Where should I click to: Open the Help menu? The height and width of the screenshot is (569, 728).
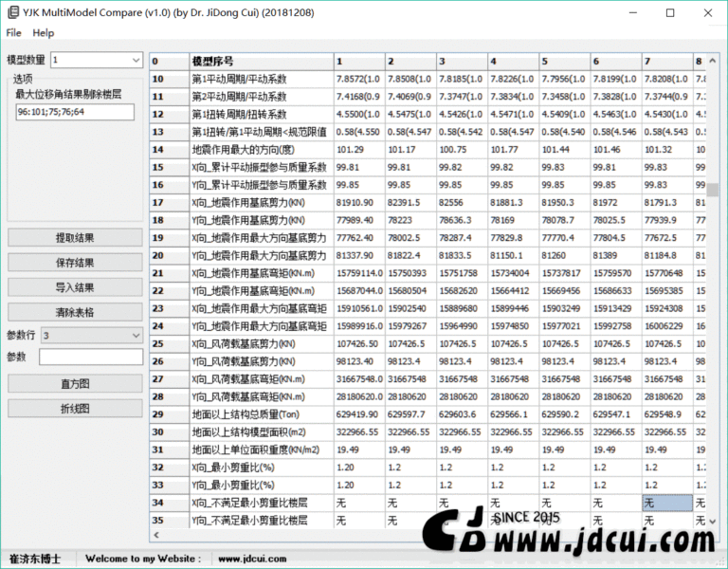click(x=44, y=33)
